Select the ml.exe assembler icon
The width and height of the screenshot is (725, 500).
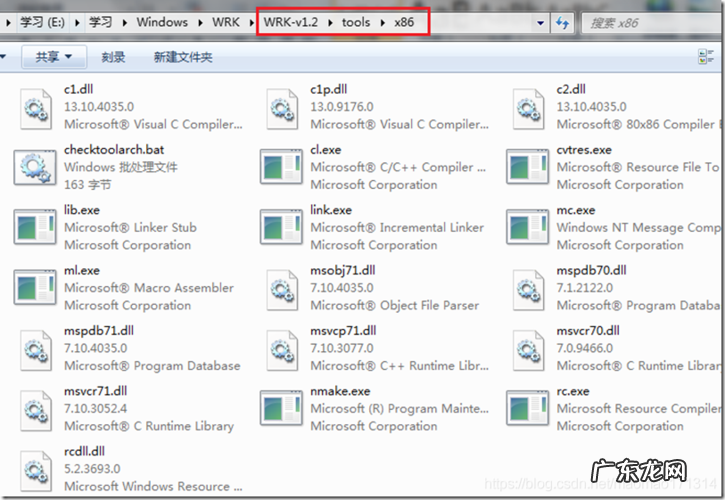[35, 288]
